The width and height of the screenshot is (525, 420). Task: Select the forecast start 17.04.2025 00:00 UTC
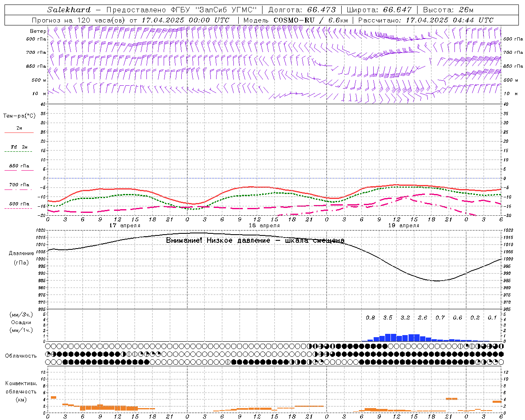[185, 20]
